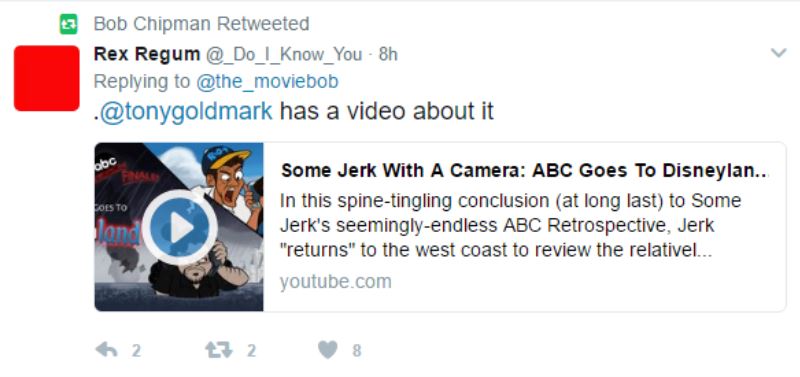Click the tweet text has a video about it

coord(387,112)
